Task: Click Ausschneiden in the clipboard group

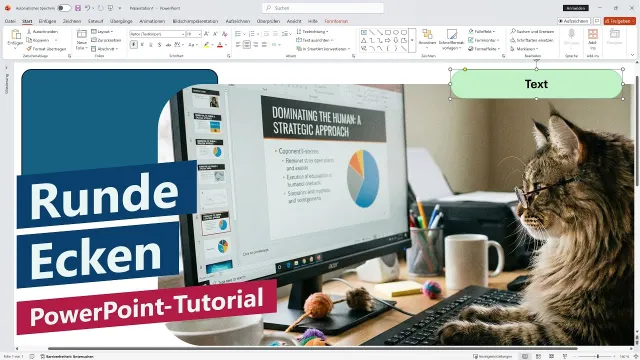Action: (x=42, y=31)
